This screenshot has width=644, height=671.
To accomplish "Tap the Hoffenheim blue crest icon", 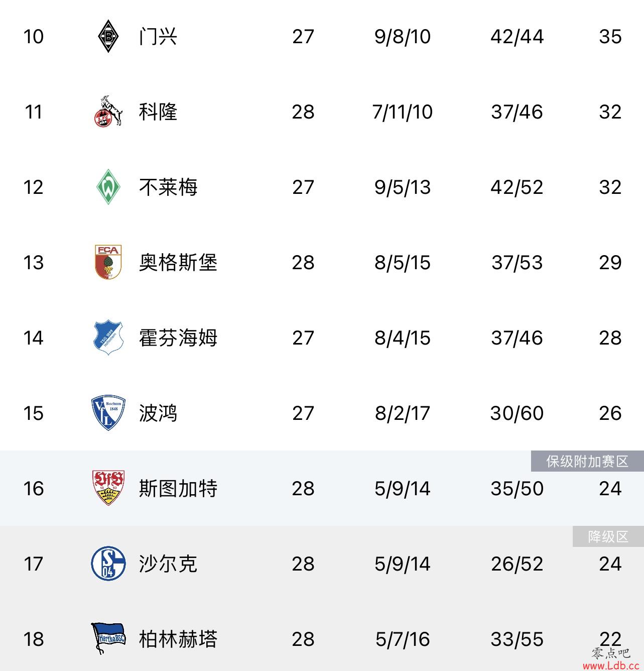I will [x=108, y=338].
